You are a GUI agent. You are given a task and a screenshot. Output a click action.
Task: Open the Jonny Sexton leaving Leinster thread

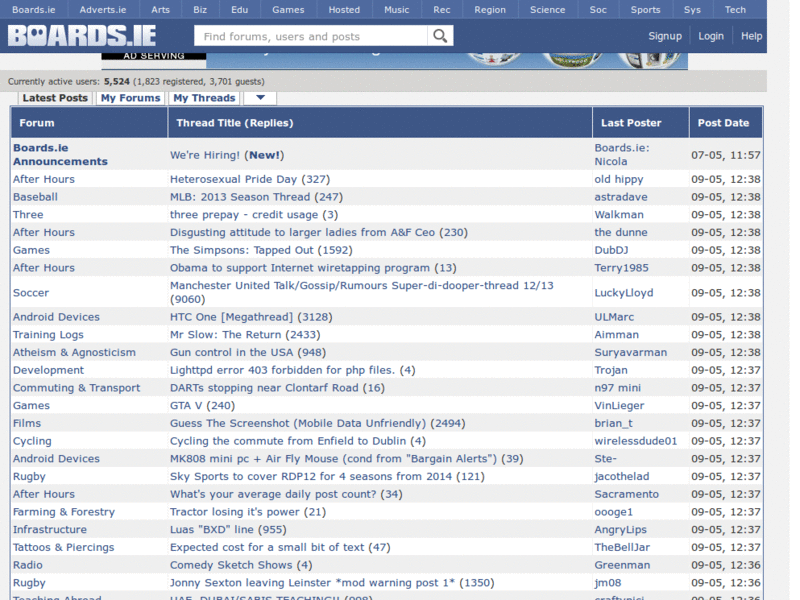tap(312, 583)
